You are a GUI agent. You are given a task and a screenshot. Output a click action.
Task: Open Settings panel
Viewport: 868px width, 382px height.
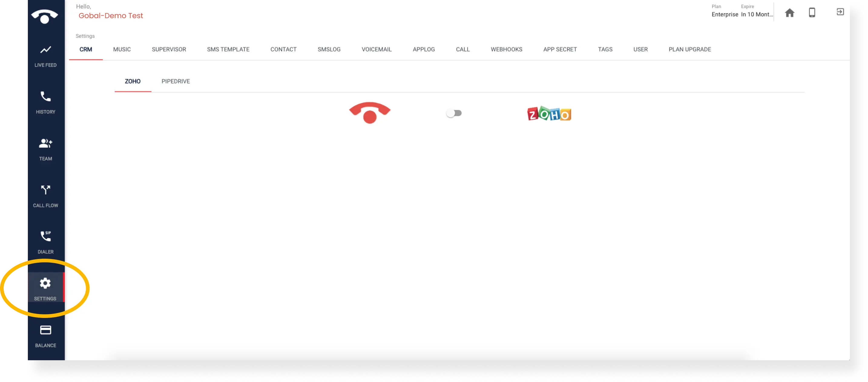[45, 287]
